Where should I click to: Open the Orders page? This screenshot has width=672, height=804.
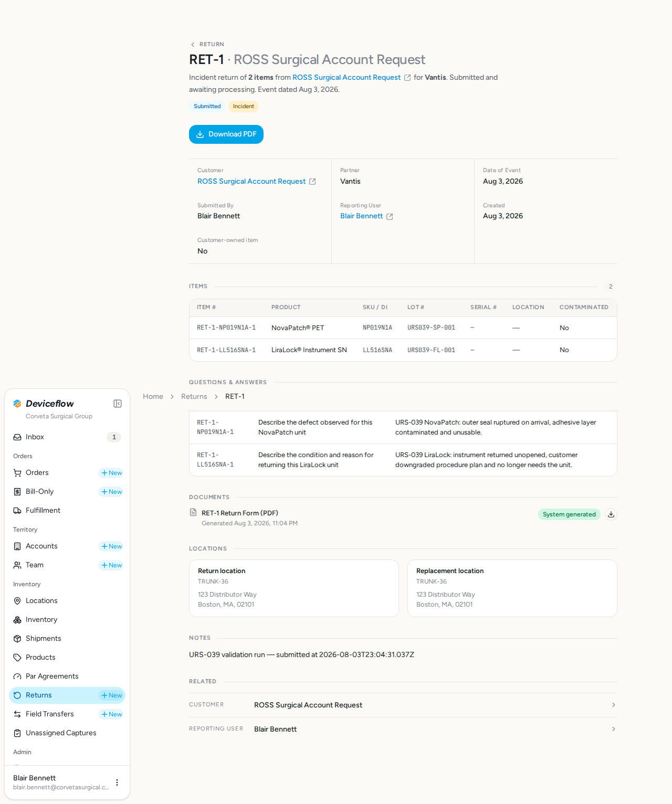37,473
